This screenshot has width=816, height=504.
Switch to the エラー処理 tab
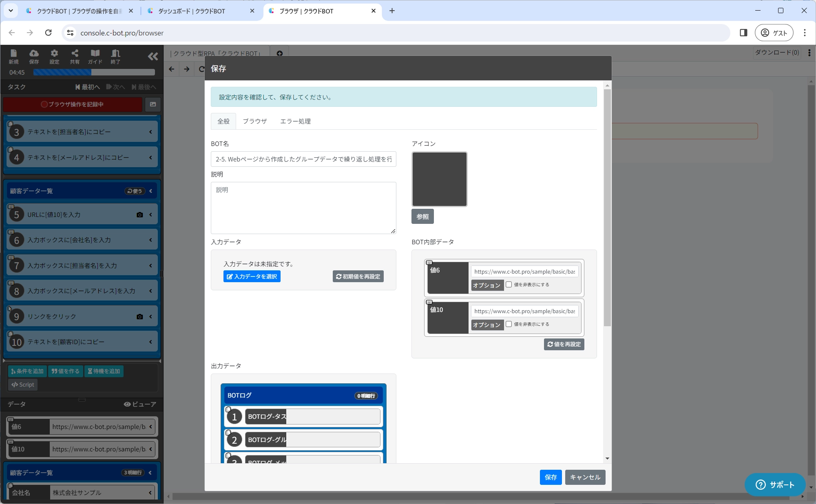click(x=295, y=121)
